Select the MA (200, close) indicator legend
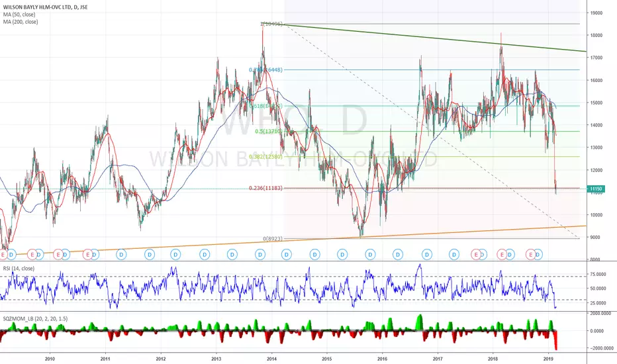 tap(21, 22)
